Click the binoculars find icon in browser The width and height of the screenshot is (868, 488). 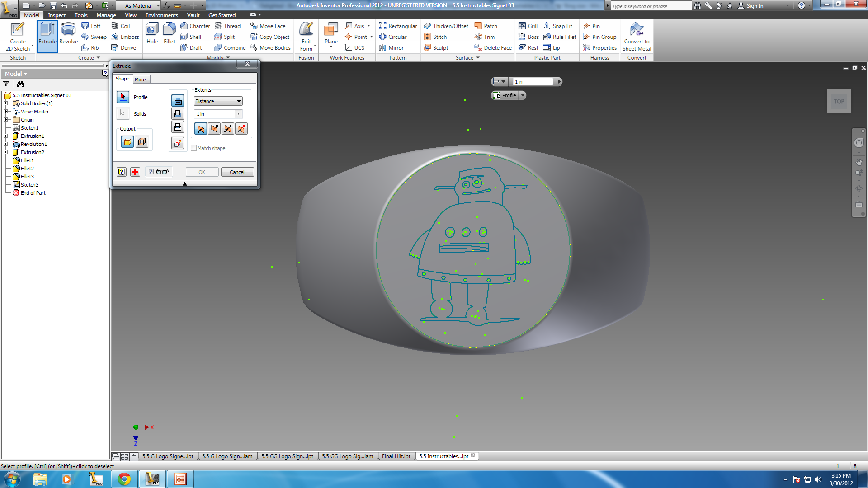pos(20,84)
